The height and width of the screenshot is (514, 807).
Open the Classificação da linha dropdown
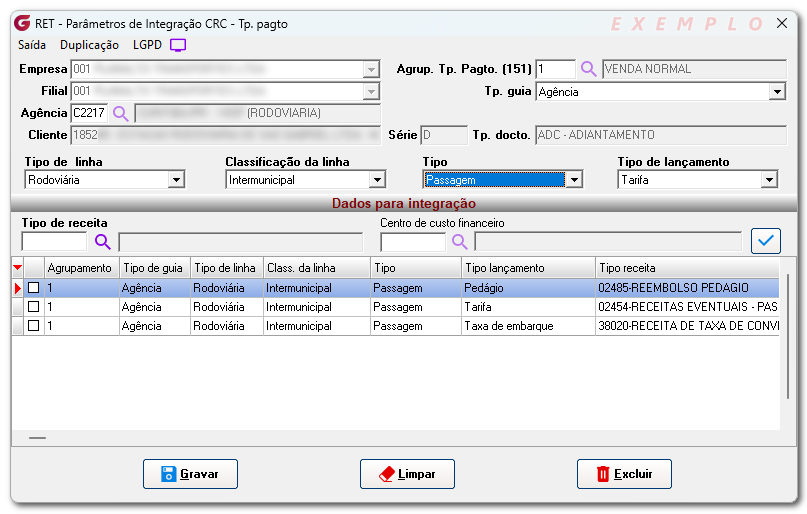click(377, 180)
